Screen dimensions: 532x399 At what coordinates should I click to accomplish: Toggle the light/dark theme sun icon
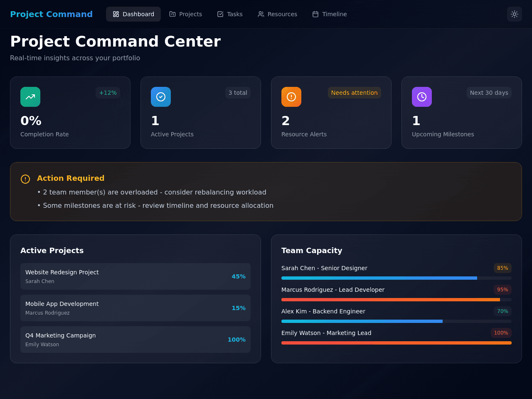(515, 14)
